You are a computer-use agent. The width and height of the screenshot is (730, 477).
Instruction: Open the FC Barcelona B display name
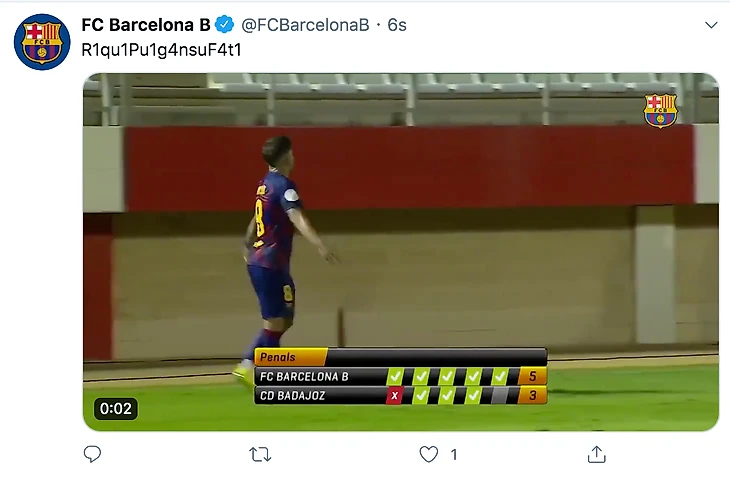(x=146, y=25)
